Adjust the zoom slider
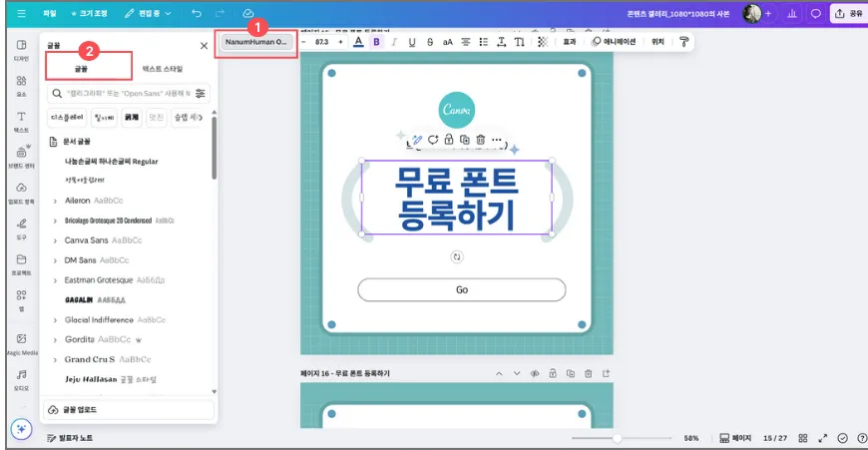This screenshot has height=450, width=868. 617,438
